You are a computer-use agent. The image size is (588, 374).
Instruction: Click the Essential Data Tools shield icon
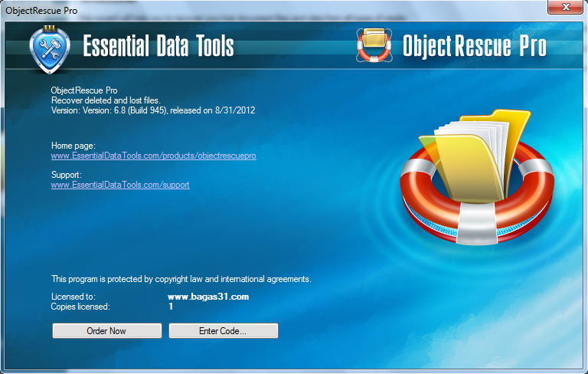[x=50, y=49]
